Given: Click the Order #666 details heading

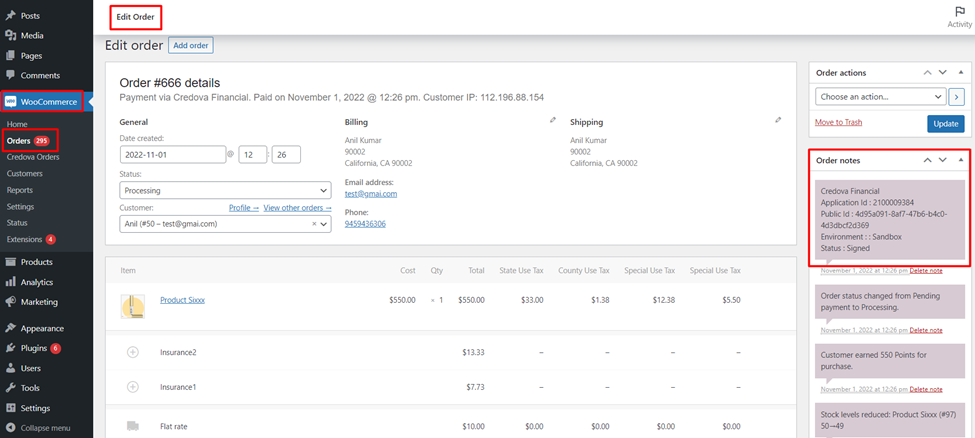Looking at the screenshot, I should click(169, 83).
